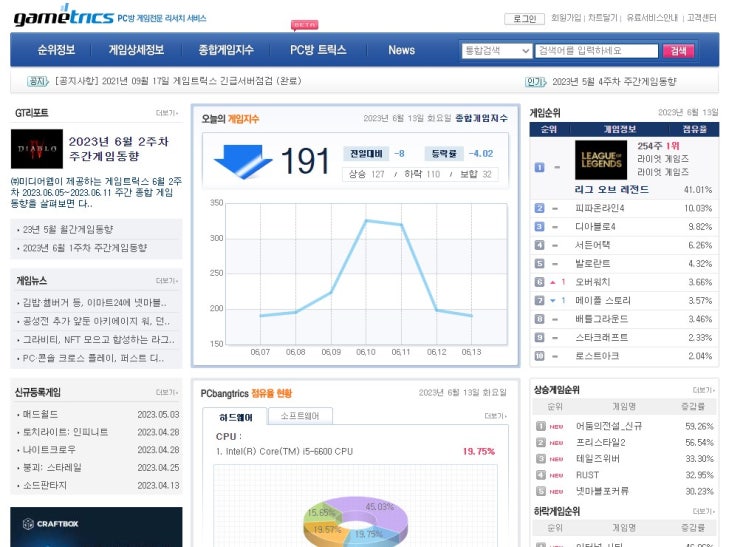Click the blue down-arrow game index icon
Image resolution: width=743 pixels, height=547 pixels.
[243, 162]
